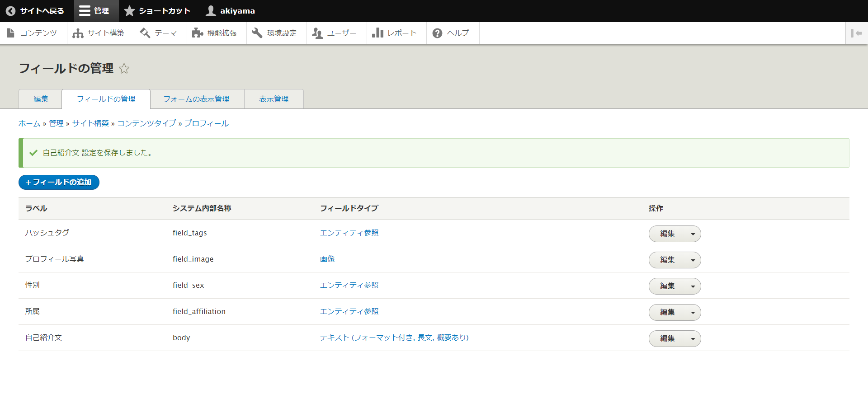Image resolution: width=868 pixels, height=408 pixels.
Task: Open the 機能拡張 menu
Action: coord(216,33)
